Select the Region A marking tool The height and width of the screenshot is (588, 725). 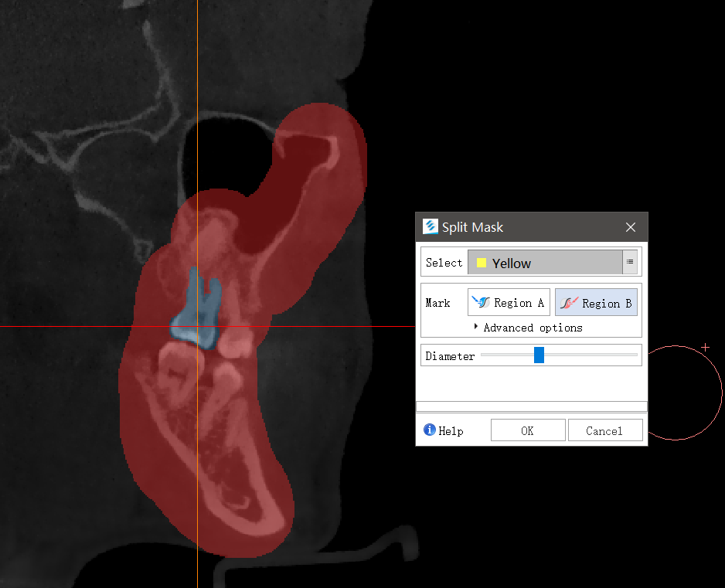[509, 302]
